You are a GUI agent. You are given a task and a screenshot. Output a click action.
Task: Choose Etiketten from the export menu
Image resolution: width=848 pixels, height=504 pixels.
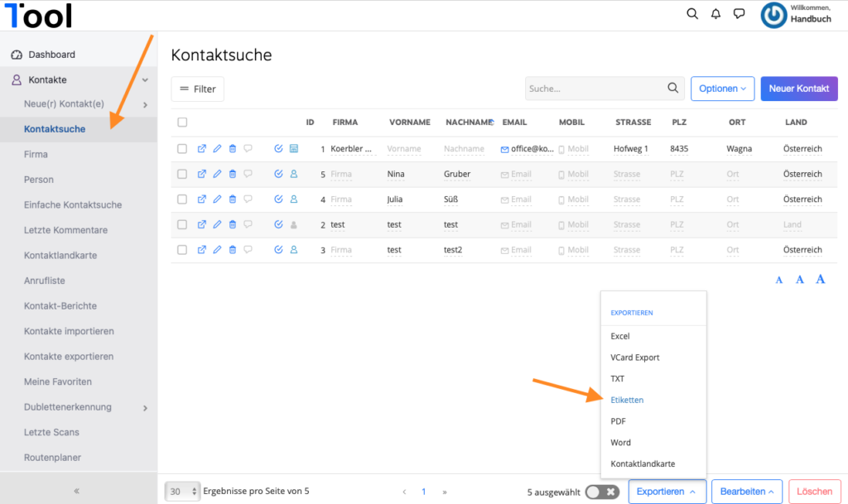click(627, 400)
